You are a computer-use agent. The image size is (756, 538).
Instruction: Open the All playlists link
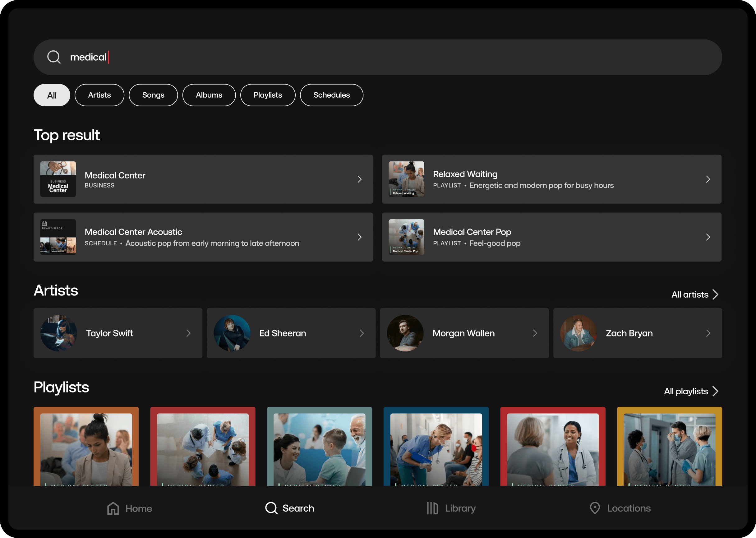pos(691,391)
